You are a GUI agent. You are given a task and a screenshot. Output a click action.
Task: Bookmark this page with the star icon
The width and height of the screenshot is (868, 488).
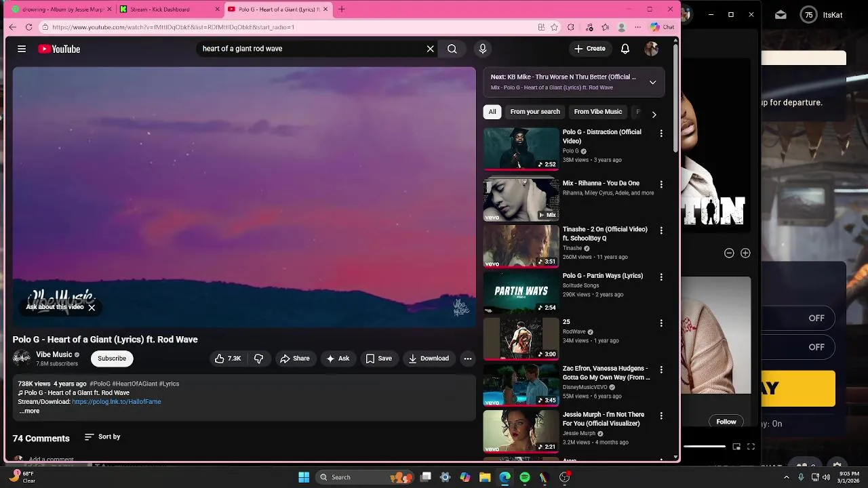(x=554, y=27)
